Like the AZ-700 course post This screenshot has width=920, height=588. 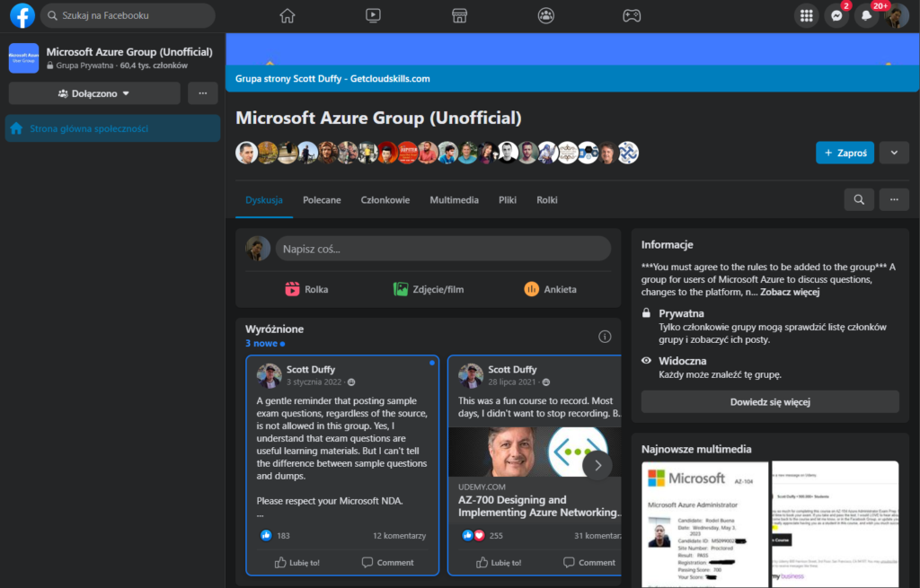point(499,562)
